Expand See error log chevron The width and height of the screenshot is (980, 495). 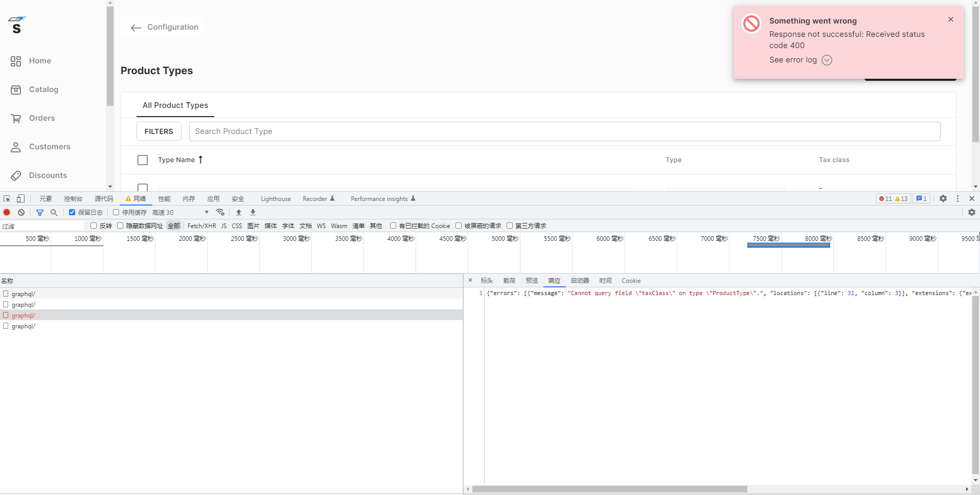point(826,60)
